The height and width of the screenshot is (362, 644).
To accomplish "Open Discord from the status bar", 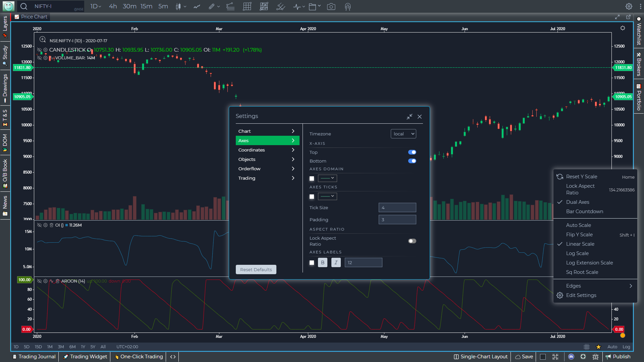I will pyautogui.click(x=571, y=357).
